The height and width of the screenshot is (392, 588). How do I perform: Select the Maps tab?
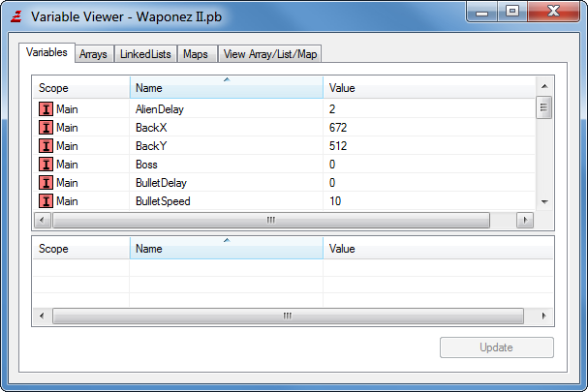coord(197,54)
